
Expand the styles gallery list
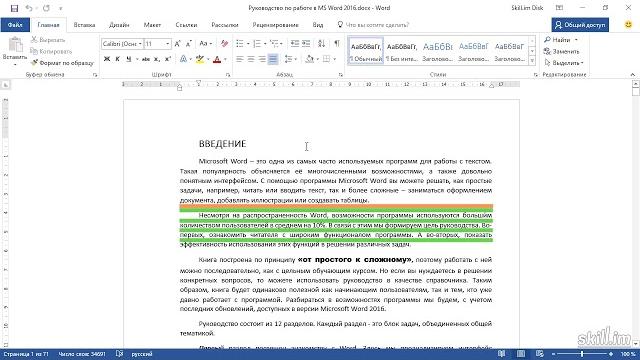[x=532, y=60]
